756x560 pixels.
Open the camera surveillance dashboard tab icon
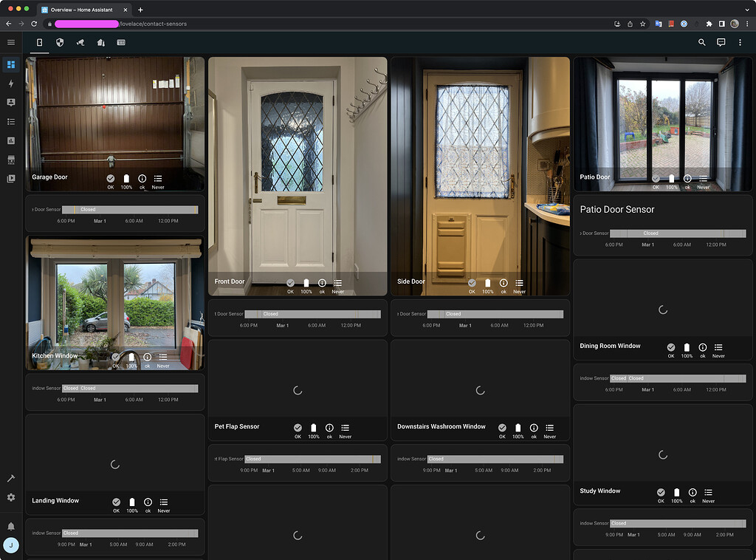80,43
